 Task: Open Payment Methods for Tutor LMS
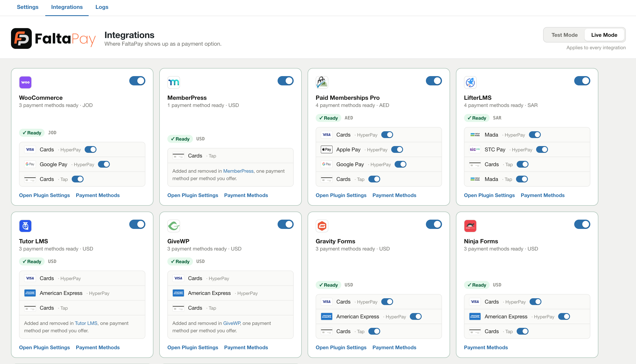[98, 348]
